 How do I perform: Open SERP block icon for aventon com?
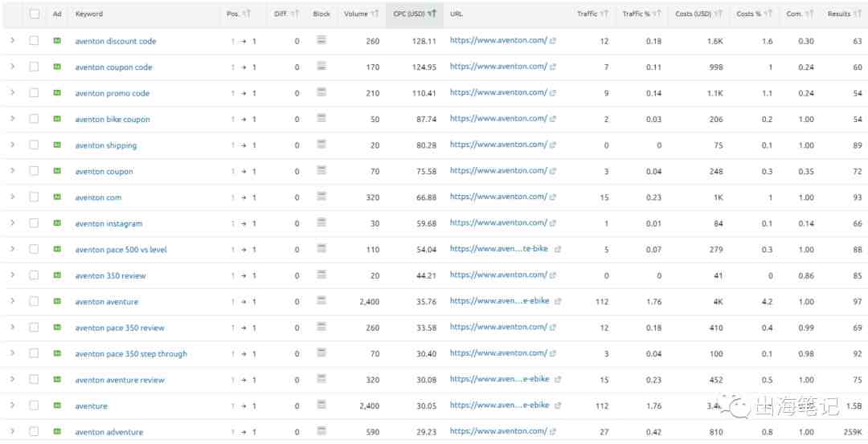pyautogui.click(x=321, y=196)
